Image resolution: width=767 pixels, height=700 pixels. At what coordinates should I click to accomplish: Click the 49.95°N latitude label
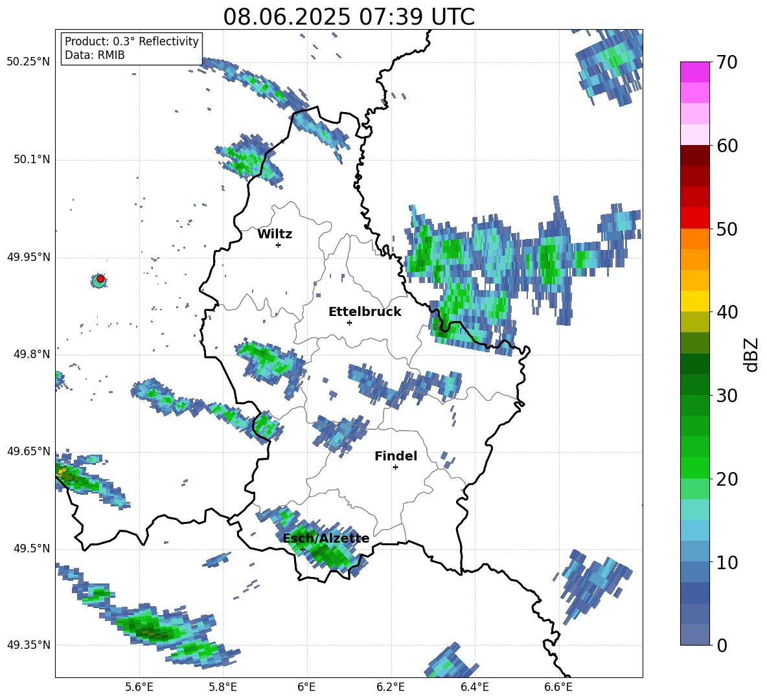click(29, 257)
